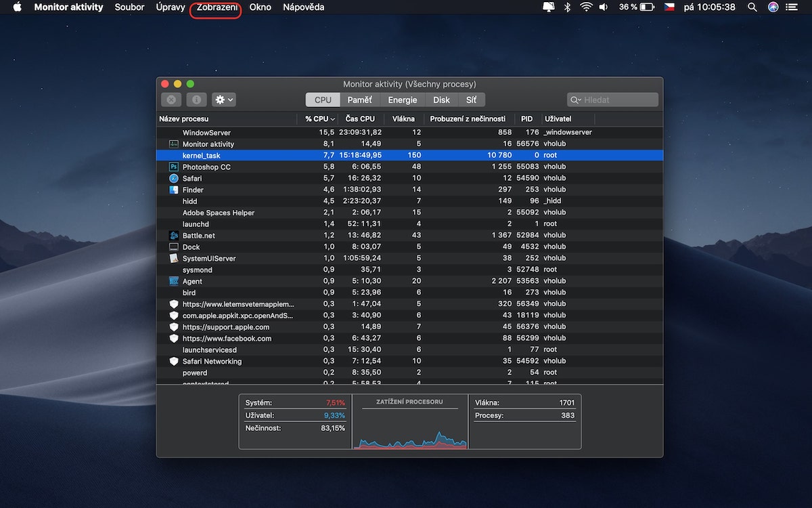Image resolution: width=812 pixels, height=508 pixels.
Task: Click the quit process toolbar button
Action: 171,100
